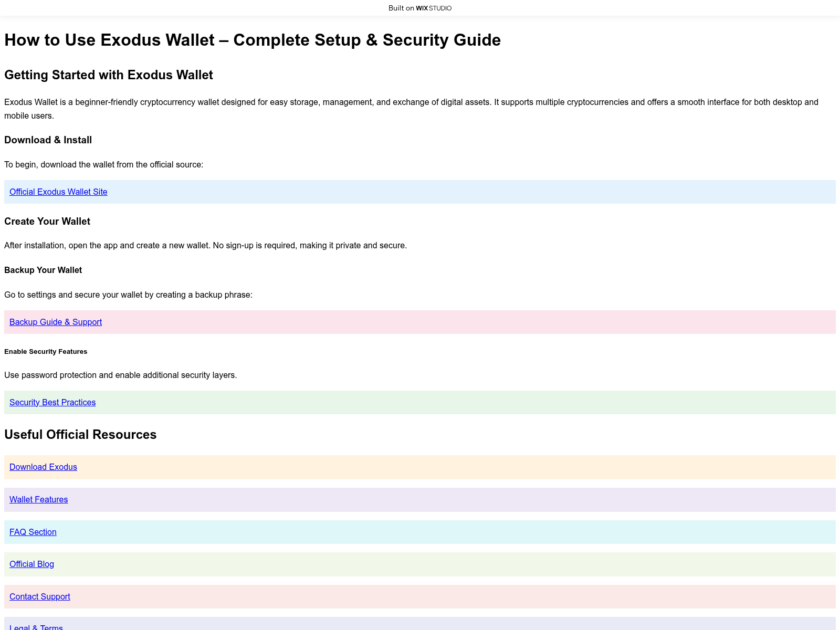Image resolution: width=840 pixels, height=630 pixels.
Task: Click the Enable Security Features subheading
Action: tap(46, 352)
